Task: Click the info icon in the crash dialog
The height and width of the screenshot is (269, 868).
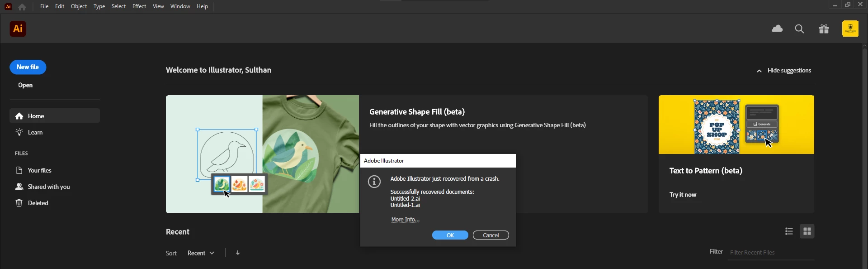Action: (374, 182)
